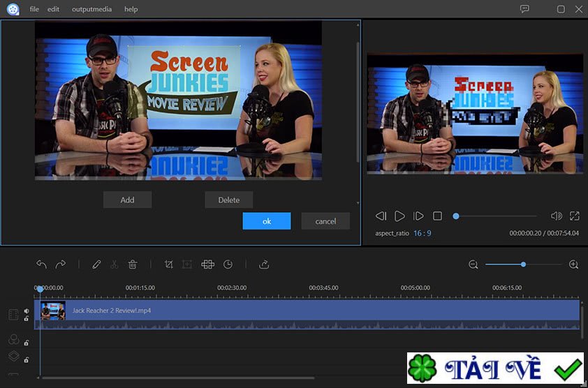Confirm with the ok button
The image size is (588, 388).
[x=267, y=221]
